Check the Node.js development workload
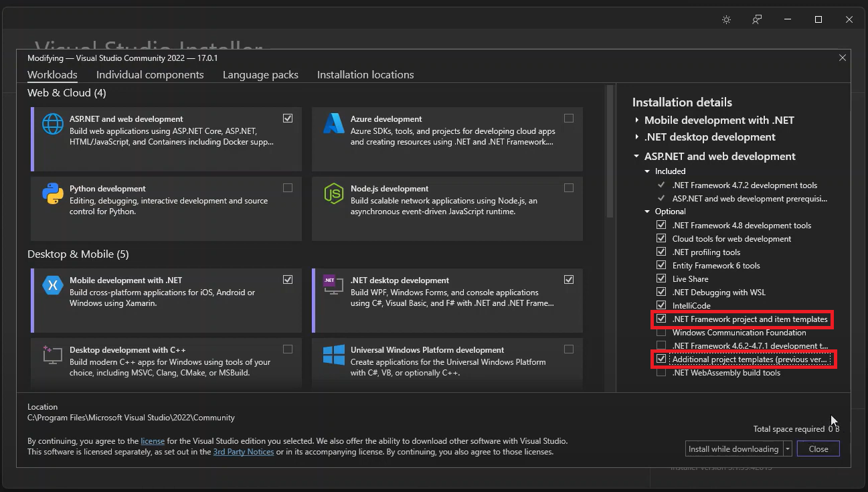This screenshot has height=492, width=868. (569, 188)
